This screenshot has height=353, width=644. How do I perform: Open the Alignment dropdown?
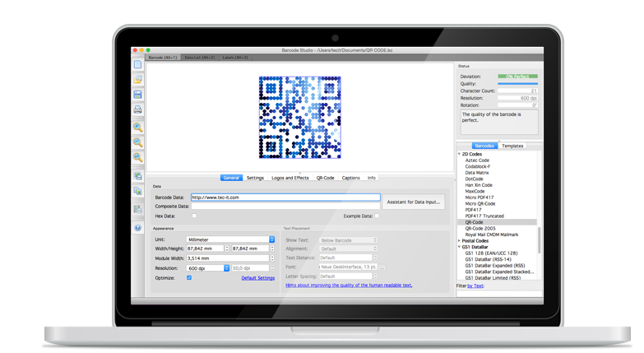click(348, 248)
